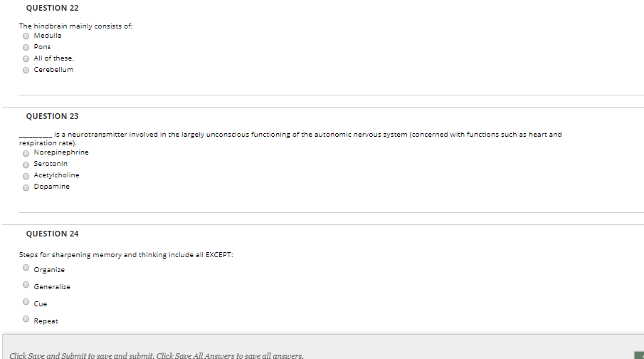Pick the Repeat answer

[x=26, y=318]
